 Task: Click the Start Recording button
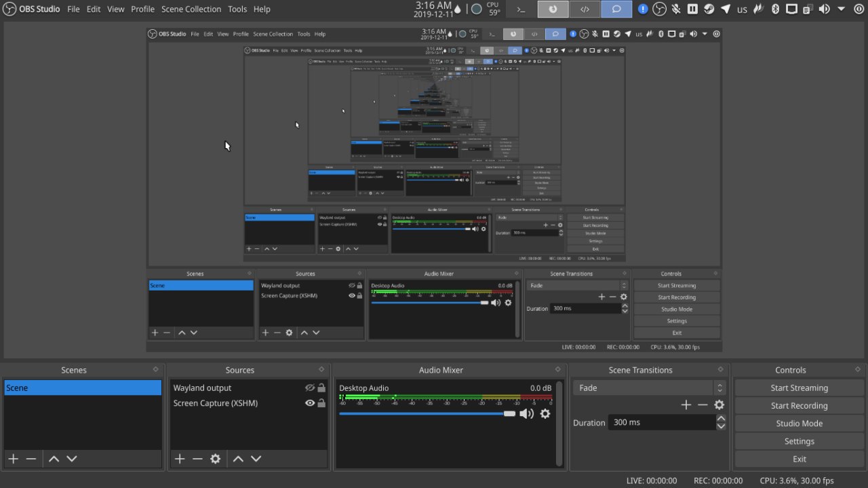(x=800, y=405)
